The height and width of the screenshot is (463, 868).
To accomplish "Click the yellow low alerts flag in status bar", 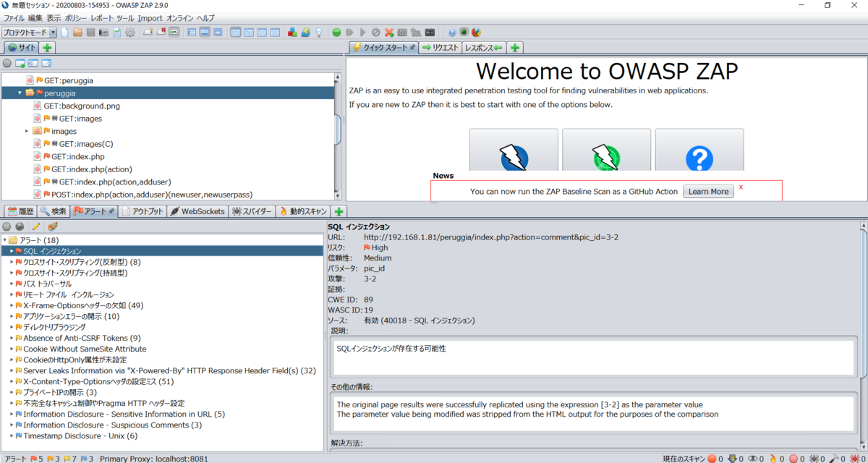I will [x=67, y=458].
